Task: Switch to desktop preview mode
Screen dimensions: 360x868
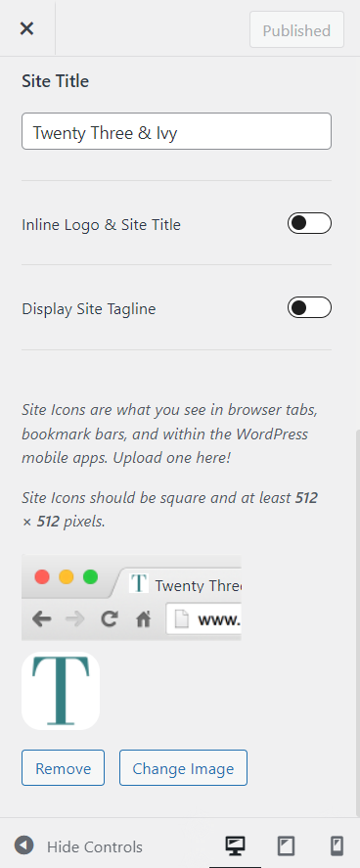Action: click(235, 845)
